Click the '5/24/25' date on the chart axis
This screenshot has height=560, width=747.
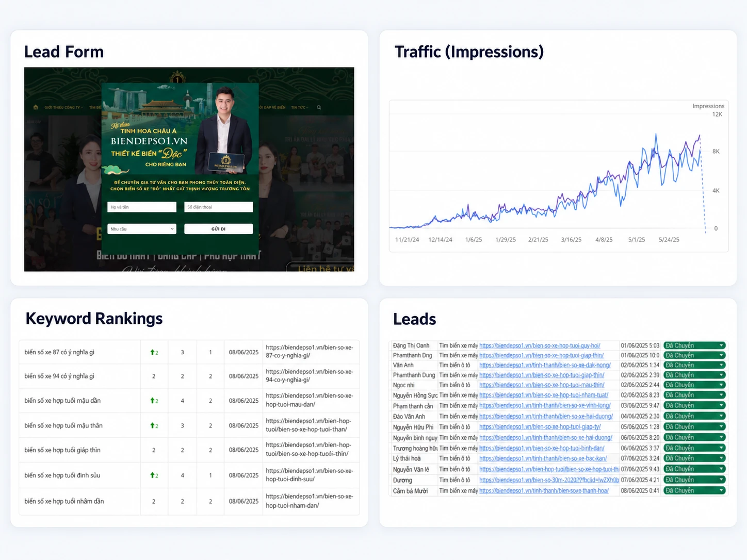[x=669, y=240]
